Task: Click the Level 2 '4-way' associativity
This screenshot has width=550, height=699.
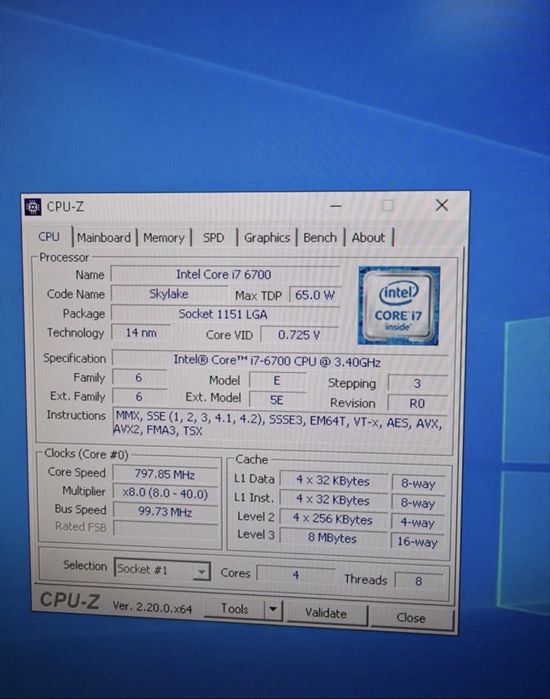Action: (418, 522)
